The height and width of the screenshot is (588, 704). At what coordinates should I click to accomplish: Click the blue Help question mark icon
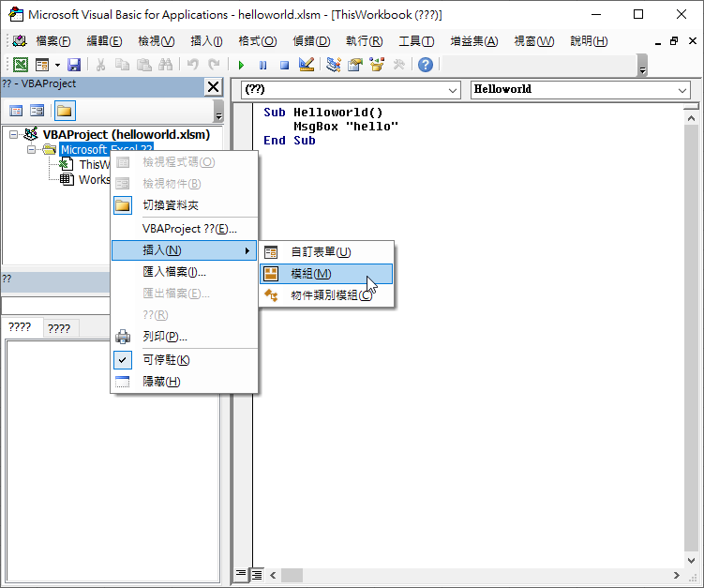click(x=426, y=65)
